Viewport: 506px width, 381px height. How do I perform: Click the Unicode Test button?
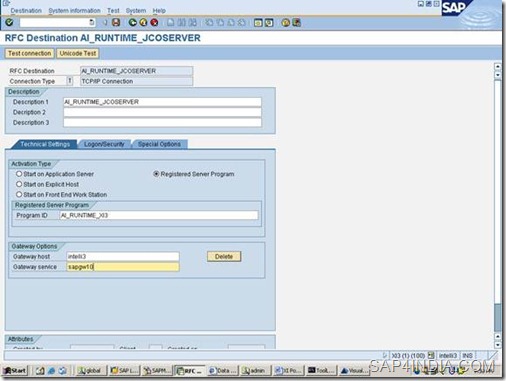[x=78, y=53]
